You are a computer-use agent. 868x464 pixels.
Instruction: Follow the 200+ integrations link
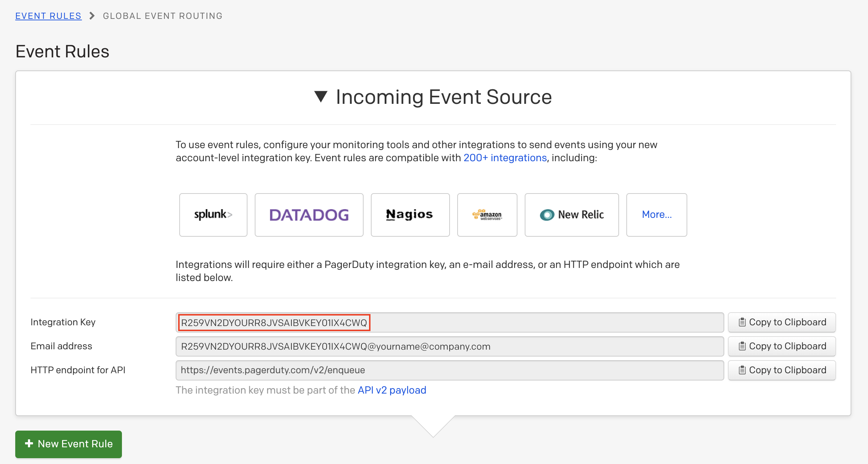[x=505, y=158]
